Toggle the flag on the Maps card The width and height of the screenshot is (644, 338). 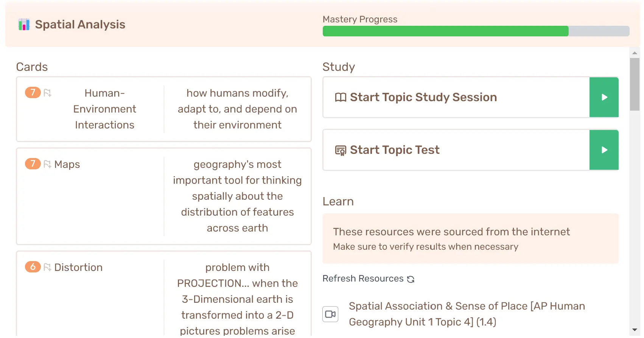click(47, 164)
